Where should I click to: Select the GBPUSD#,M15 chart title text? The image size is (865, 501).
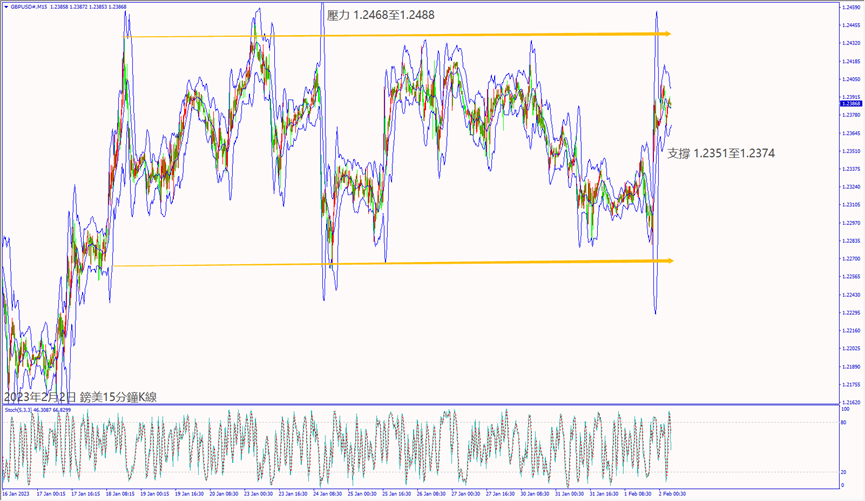tap(29, 6)
